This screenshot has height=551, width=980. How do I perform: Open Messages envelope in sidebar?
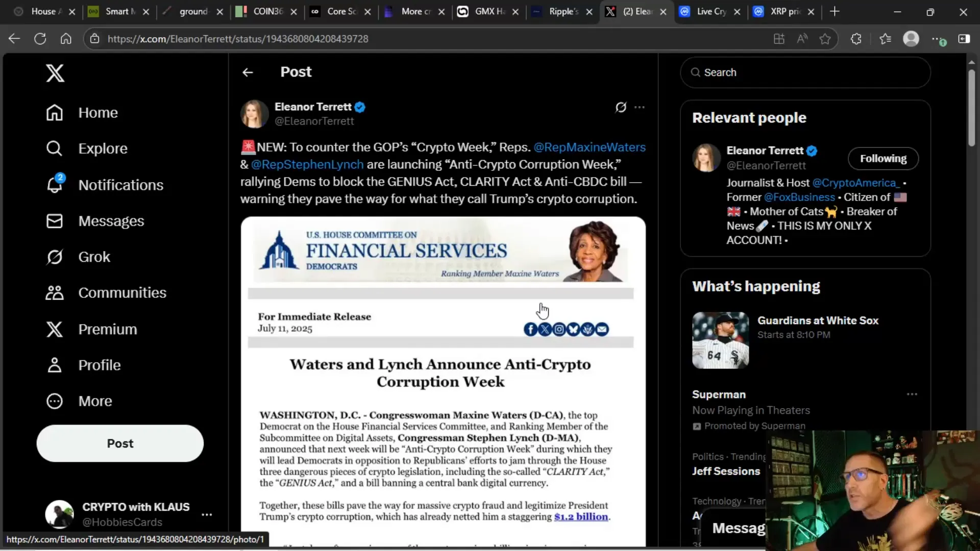[54, 221]
